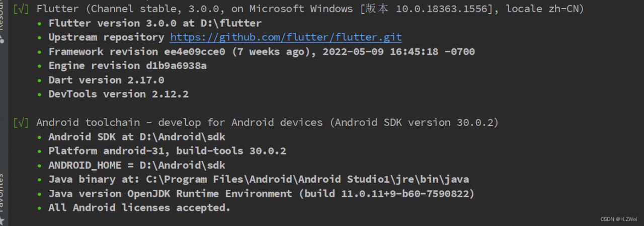Click the Flutter version 3.0.0 line
This screenshot has width=644, height=226.
[x=155, y=23]
